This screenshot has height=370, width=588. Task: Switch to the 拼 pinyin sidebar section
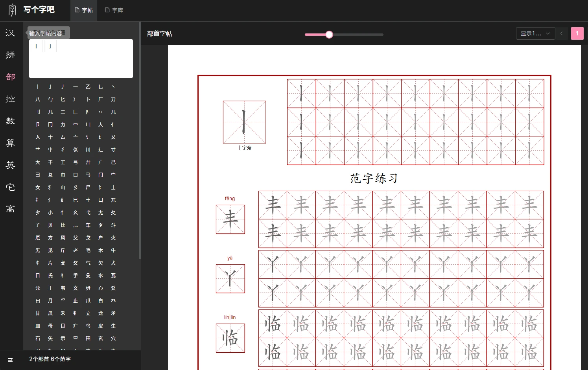[x=11, y=55]
